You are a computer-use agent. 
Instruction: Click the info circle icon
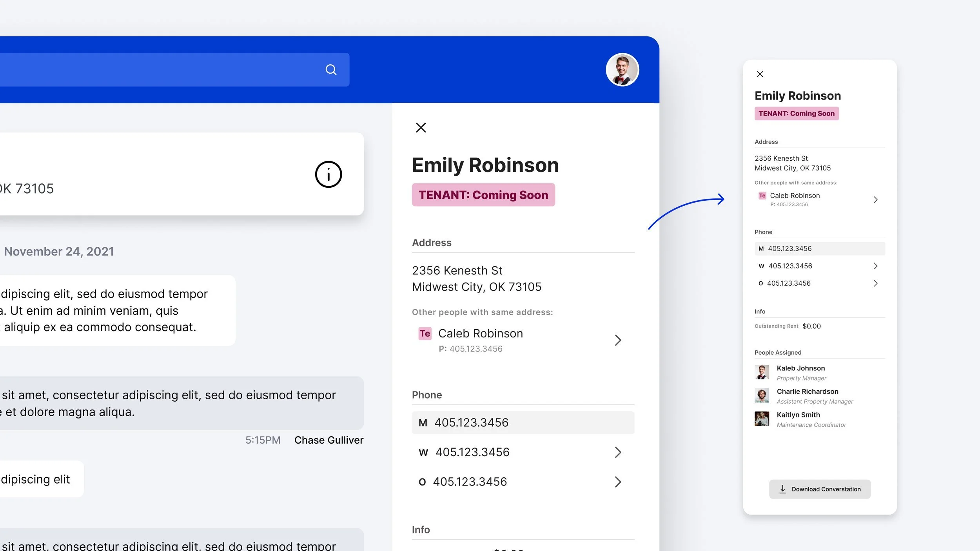click(328, 174)
